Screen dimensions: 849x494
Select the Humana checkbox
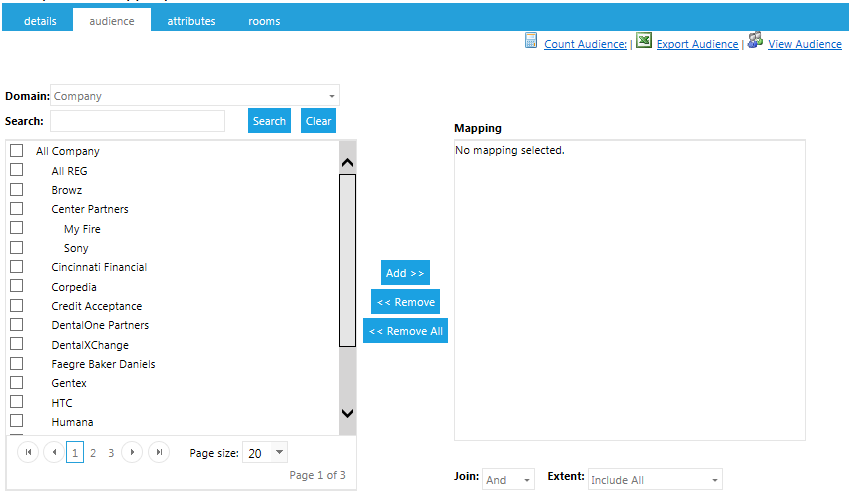17,422
